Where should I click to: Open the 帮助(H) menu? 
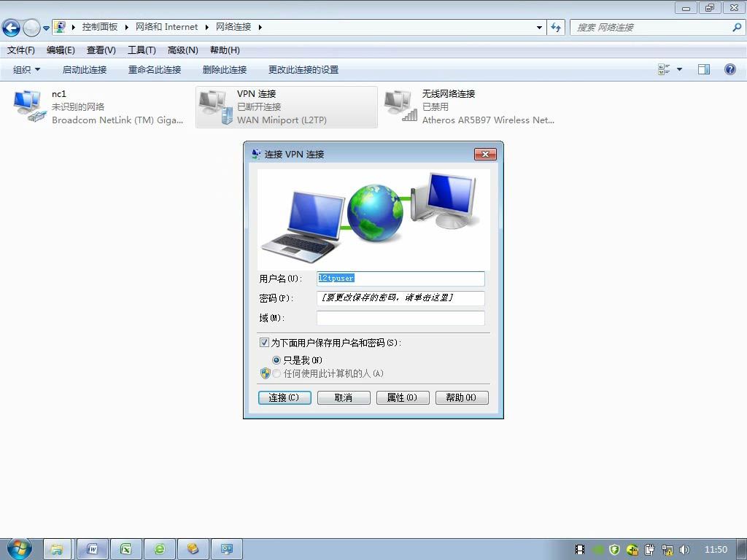click(x=225, y=50)
